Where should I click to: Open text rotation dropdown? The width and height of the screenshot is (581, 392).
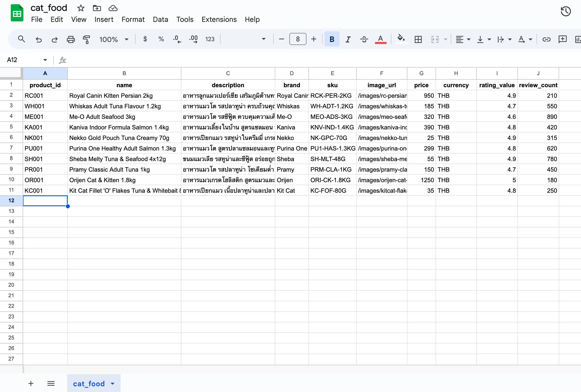(525, 39)
